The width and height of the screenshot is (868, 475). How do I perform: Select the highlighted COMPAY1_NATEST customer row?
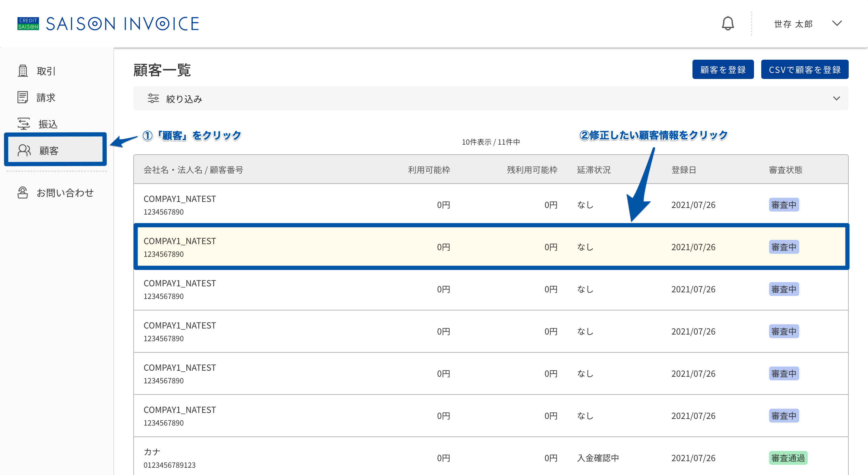pyautogui.click(x=491, y=247)
